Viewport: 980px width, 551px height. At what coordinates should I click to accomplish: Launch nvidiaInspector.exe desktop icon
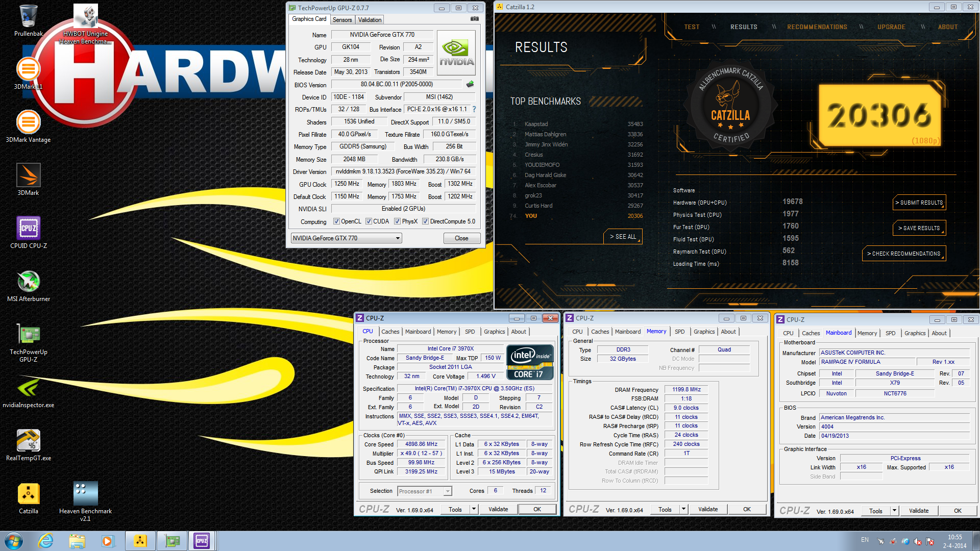(28, 392)
